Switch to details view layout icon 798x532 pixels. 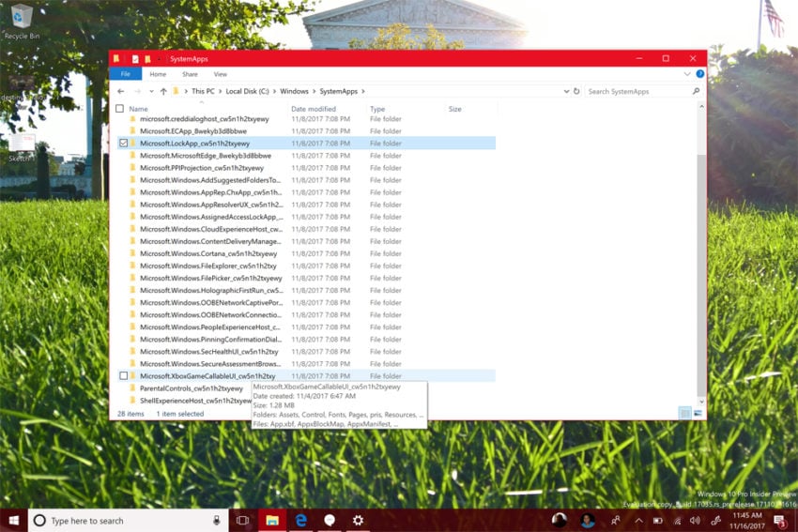pos(685,413)
